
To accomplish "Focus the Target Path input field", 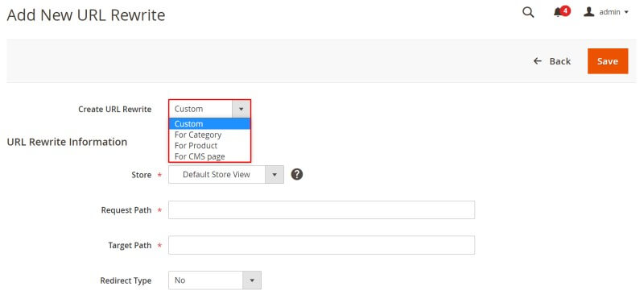I will (x=321, y=245).
